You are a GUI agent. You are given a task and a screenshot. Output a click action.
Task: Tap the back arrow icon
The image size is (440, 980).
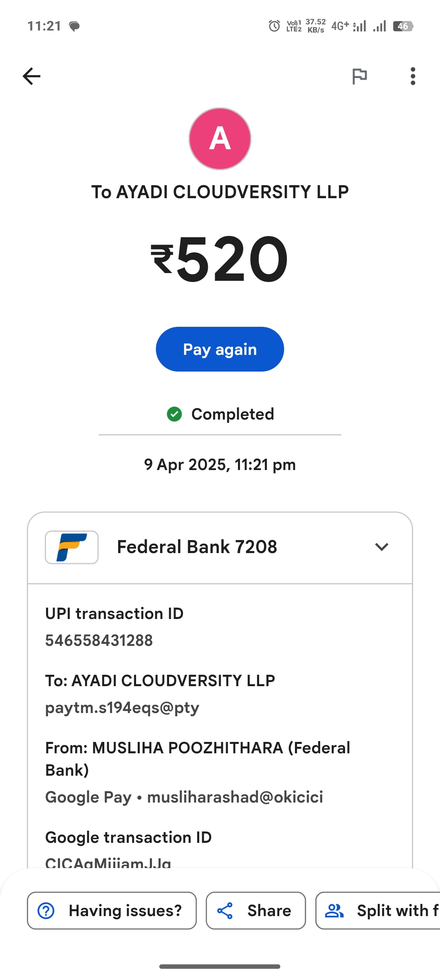[31, 76]
